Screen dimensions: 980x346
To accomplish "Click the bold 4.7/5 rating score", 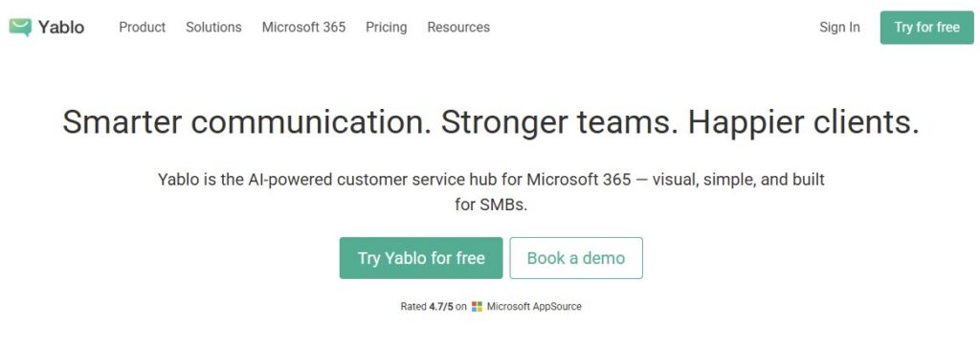I will click(441, 307).
